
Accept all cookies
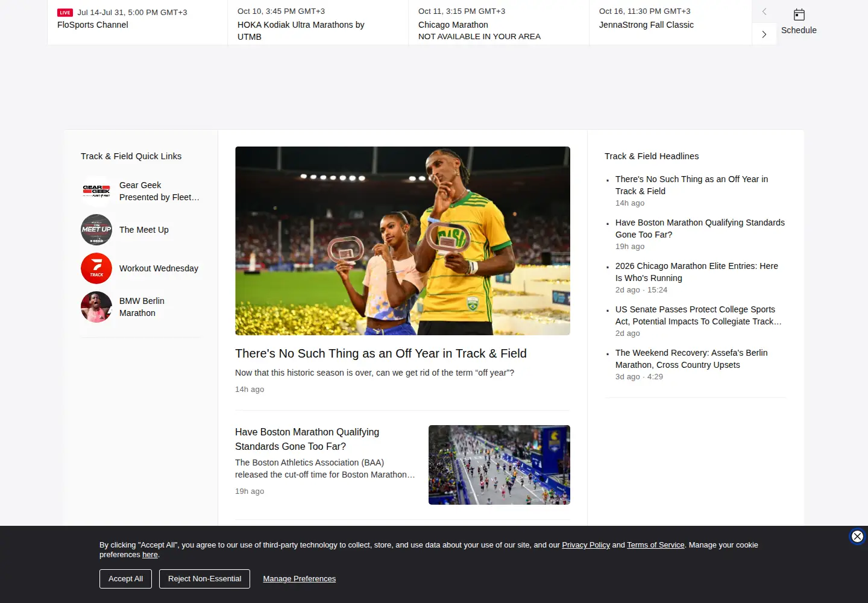125,579
